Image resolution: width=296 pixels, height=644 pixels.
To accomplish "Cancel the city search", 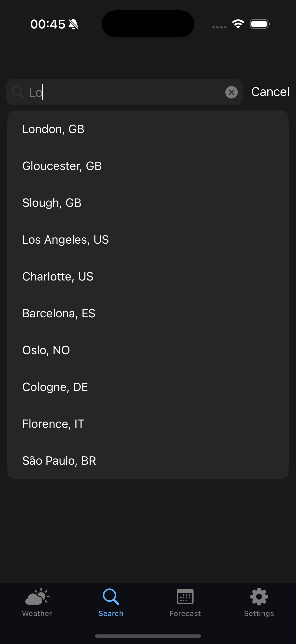I will [x=270, y=92].
